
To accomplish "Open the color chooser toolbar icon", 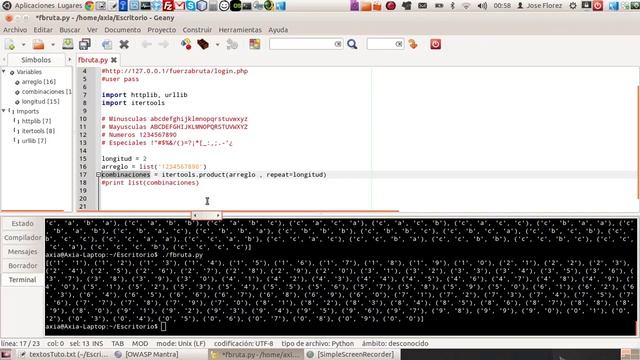I will (x=255, y=44).
